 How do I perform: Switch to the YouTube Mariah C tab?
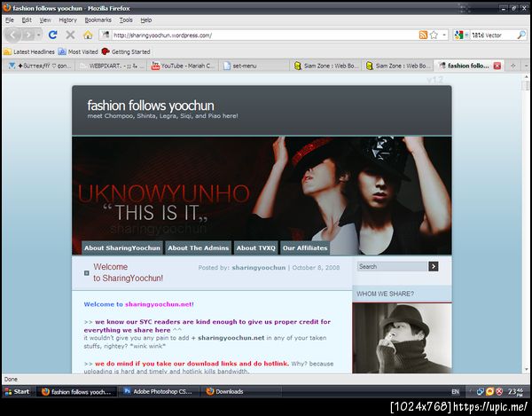[x=184, y=66]
